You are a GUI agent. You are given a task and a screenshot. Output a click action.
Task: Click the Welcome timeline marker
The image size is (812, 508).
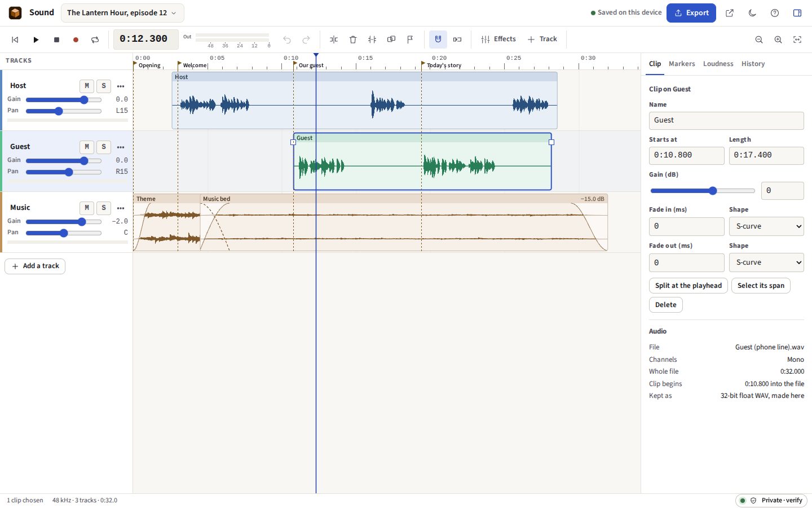coord(193,65)
